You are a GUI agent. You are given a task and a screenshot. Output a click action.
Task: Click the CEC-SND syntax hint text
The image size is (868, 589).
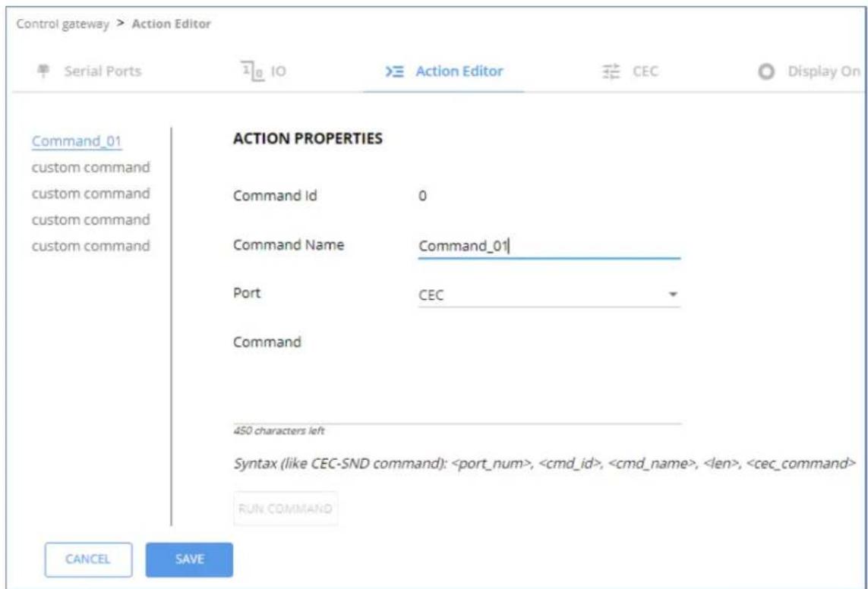coord(544,463)
